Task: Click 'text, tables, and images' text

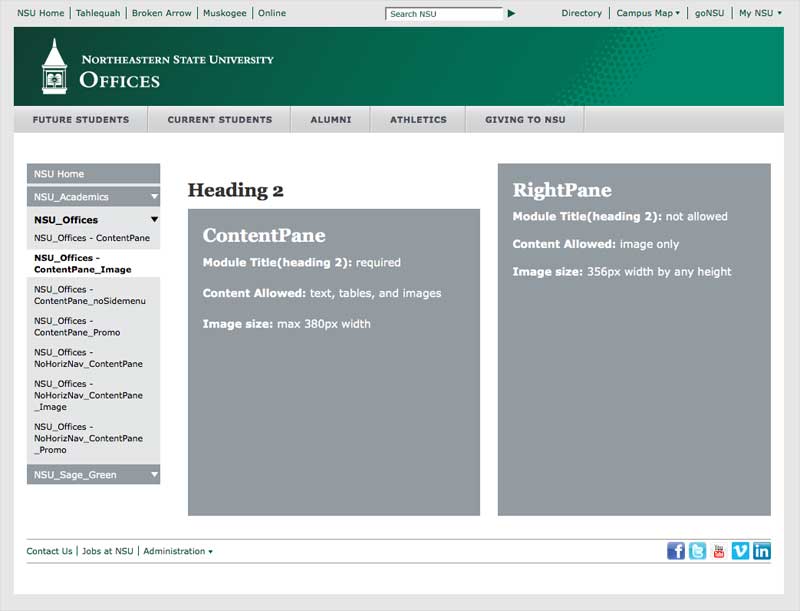Action: [x=376, y=293]
